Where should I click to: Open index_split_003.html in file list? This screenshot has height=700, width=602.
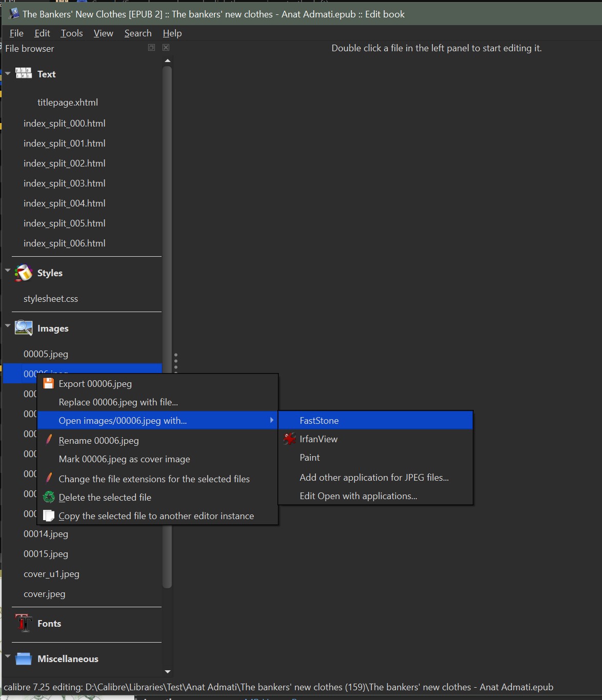[64, 183]
